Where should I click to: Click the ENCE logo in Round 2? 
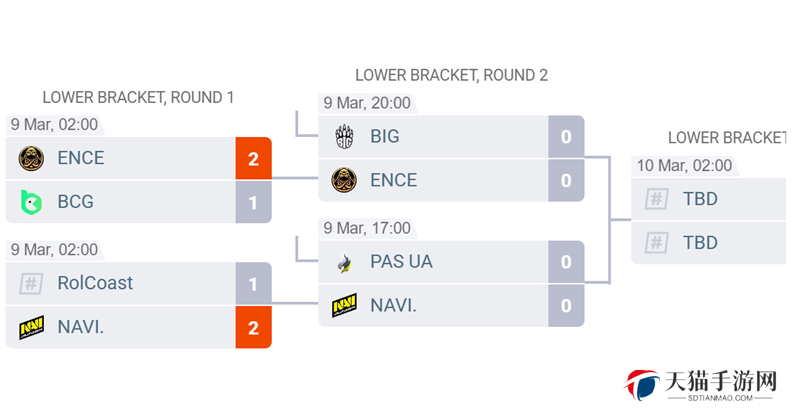(344, 180)
